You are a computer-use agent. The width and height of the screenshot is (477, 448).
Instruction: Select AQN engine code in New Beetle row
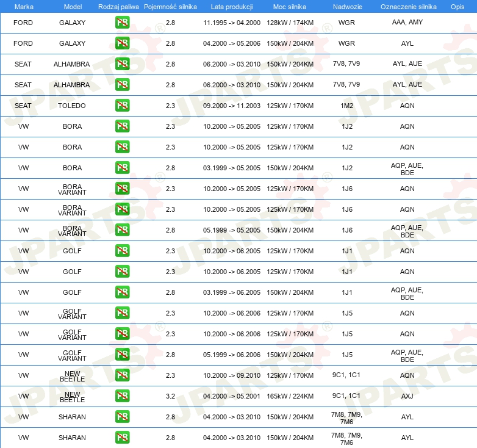[407, 375]
